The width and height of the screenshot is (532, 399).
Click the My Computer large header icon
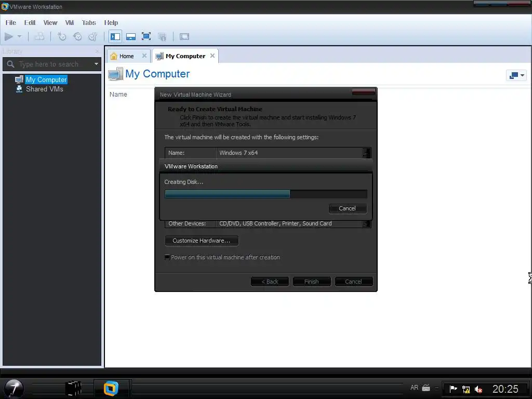coord(116,74)
